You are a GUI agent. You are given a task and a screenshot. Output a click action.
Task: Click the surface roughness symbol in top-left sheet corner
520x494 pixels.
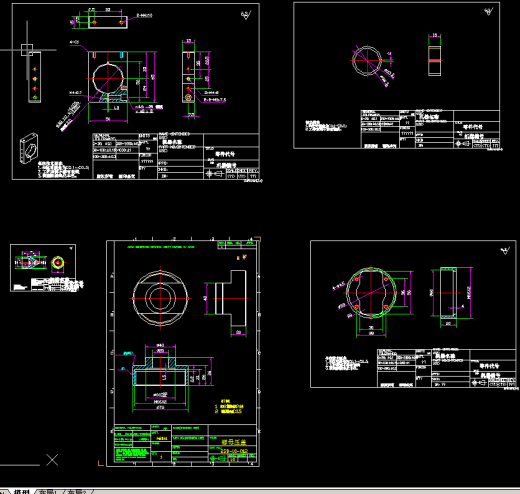[x=246, y=15]
